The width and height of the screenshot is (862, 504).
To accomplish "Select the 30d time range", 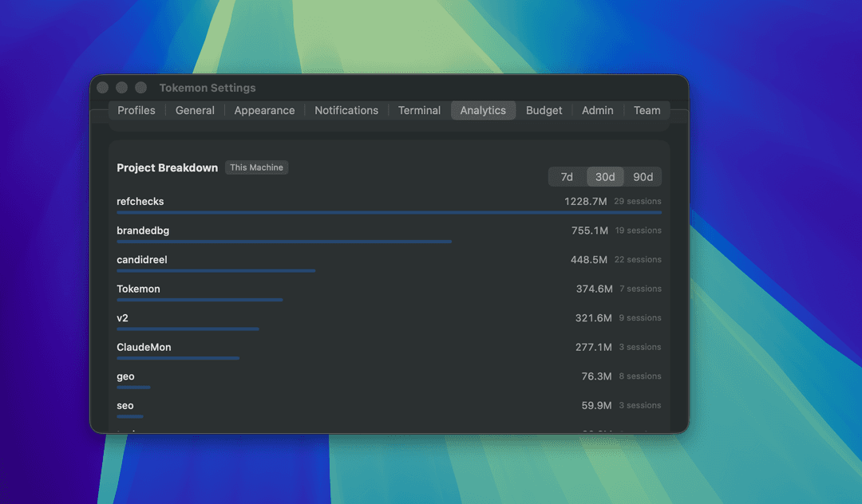I will click(605, 176).
